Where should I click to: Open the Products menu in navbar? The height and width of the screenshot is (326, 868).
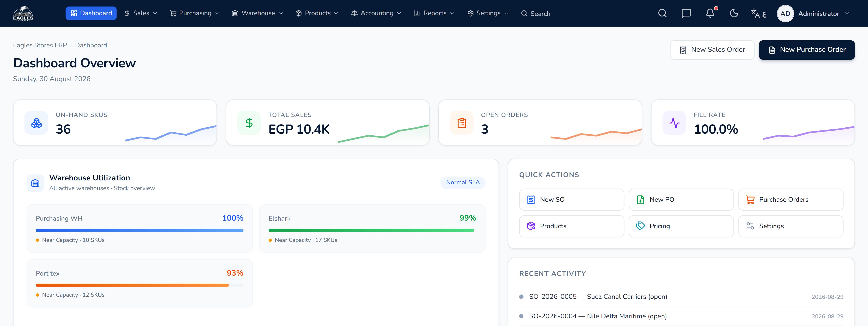317,13
